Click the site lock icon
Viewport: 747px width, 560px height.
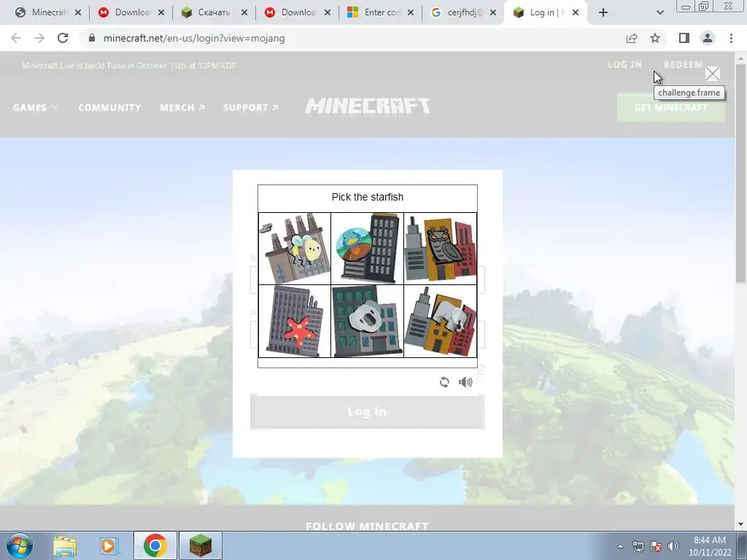[92, 38]
